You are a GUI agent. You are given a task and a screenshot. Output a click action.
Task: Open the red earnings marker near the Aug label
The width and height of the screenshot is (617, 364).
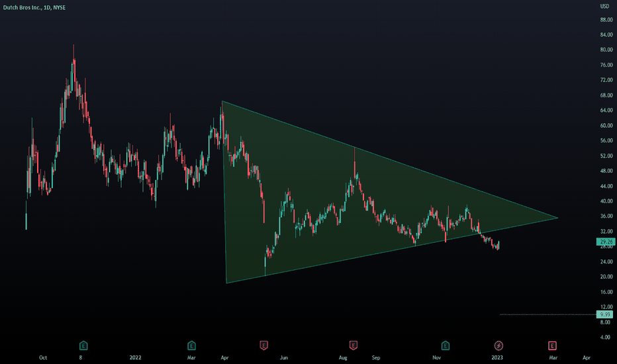(x=353, y=346)
